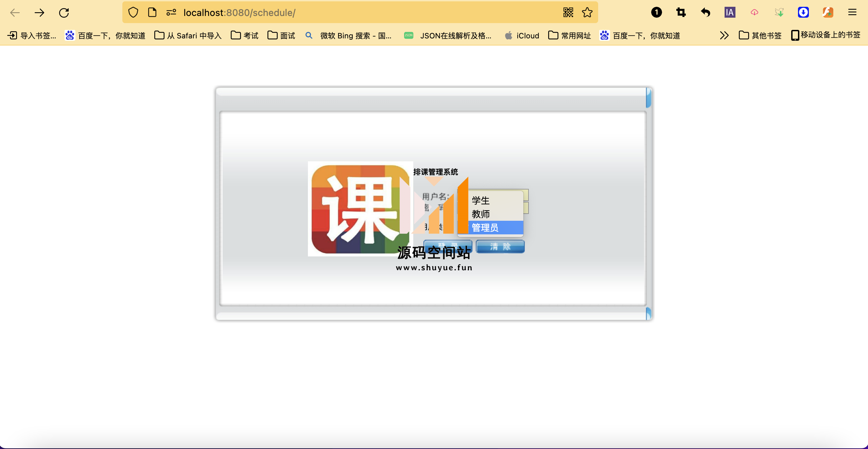Open the 常用网址 bookmarks folder

point(570,35)
